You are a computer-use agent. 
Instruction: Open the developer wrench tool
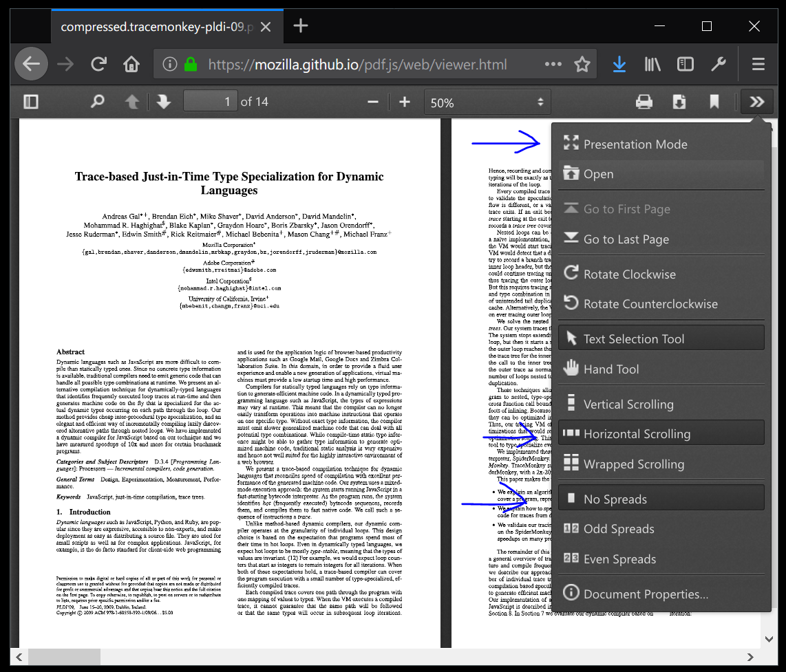[x=719, y=64]
